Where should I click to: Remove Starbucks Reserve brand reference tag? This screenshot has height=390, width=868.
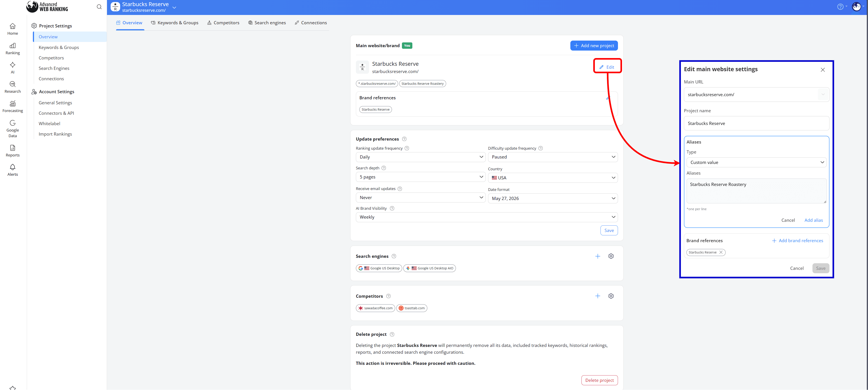pyautogui.click(x=721, y=252)
